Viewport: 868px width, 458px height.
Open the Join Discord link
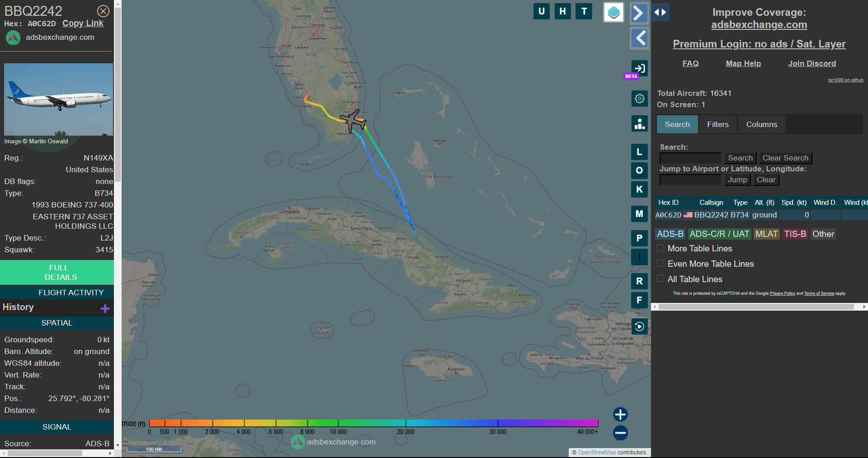pos(812,63)
